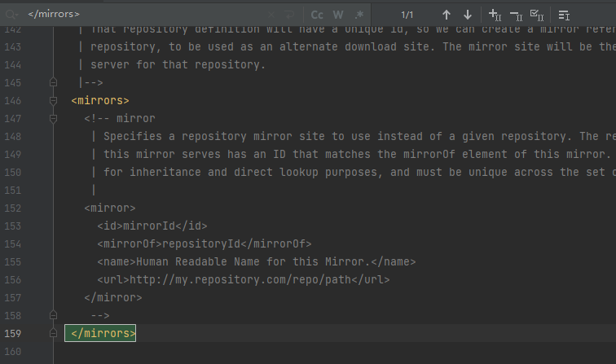Click the <id>mirrorId</id> line
The width and height of the screenshot is (616, 364).
[x=152, y=226]
